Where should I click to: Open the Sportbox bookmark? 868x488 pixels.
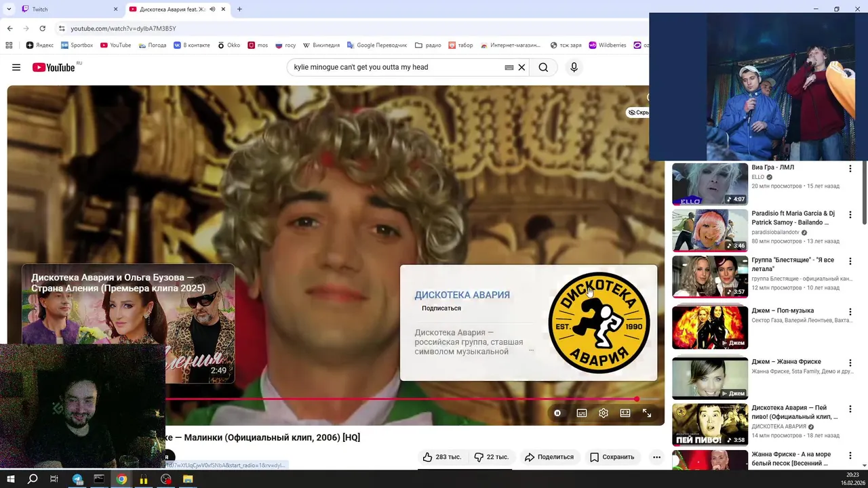point(77,45)
